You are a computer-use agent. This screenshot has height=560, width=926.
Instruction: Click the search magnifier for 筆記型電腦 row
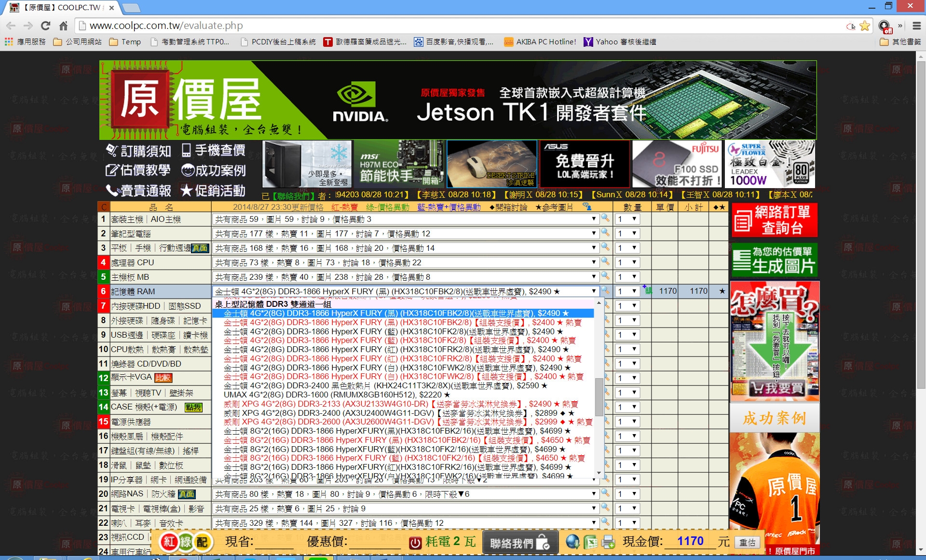point(605,233)
